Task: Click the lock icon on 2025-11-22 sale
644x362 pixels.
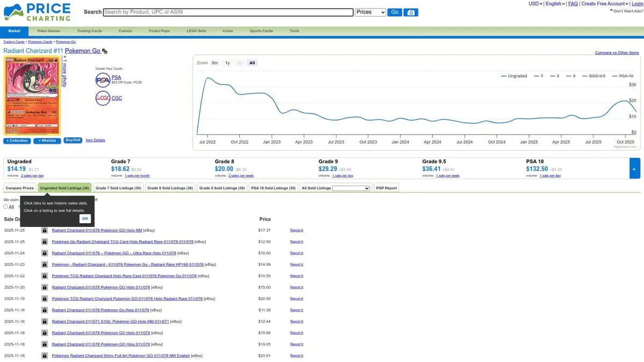Action: pos(45,276)
